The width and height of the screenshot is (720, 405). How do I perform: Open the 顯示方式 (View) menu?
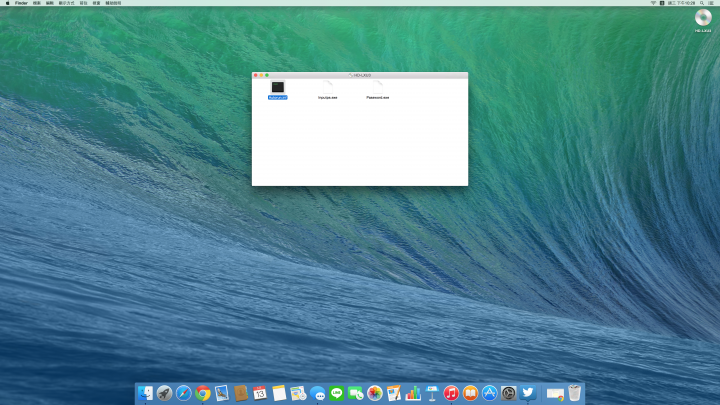tap(67, 3)
